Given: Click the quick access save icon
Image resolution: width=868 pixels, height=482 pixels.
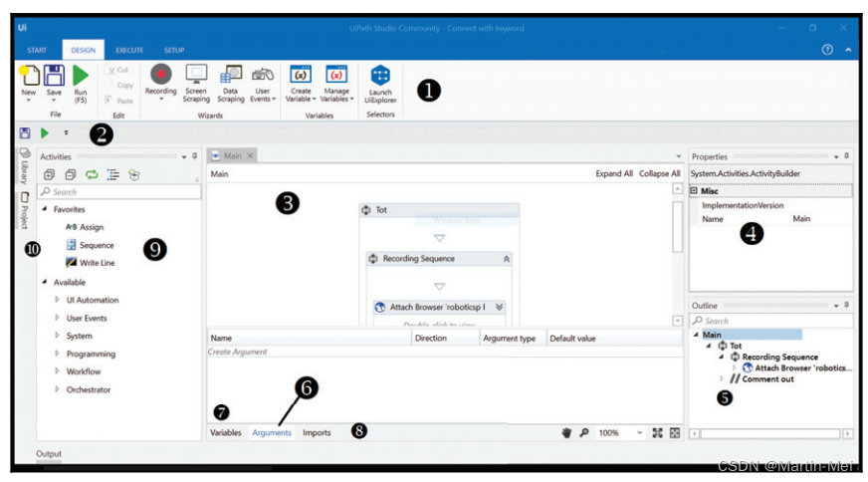Looking at the screenshot, I should click(x=25, y=133).
